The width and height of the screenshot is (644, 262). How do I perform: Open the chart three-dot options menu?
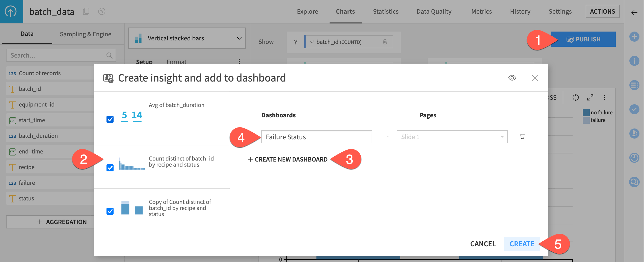[x=605, y=97]
